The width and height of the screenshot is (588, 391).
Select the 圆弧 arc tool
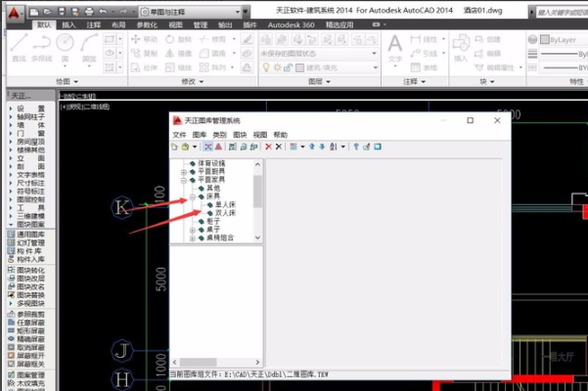[89, 48]
